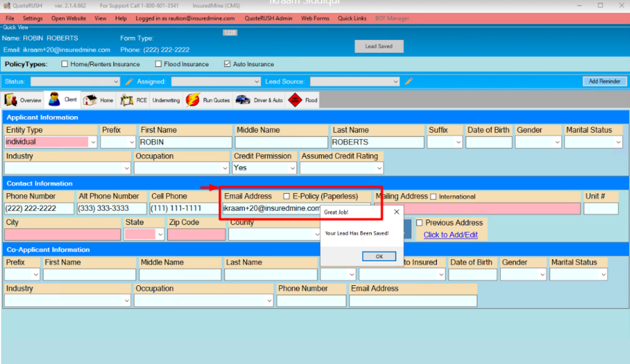Click the Zip Code field
The height and width of the screenshot is (364, 630).
[196, 235]
